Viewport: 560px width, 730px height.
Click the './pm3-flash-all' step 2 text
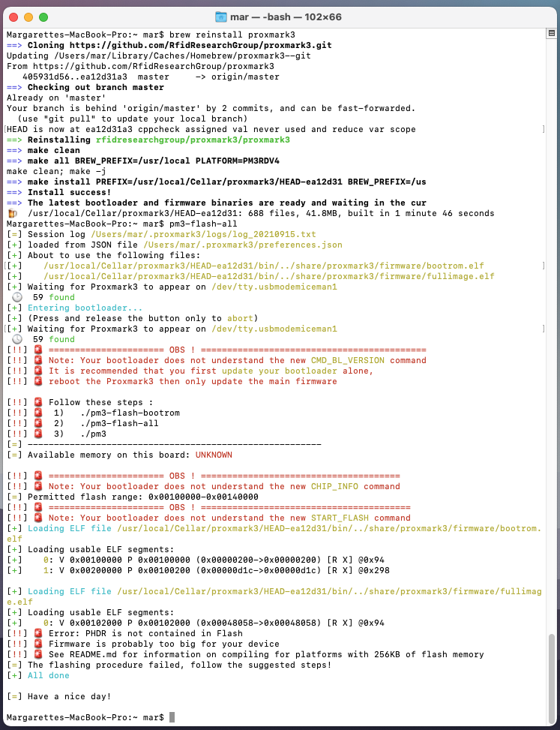pos(119,423)
